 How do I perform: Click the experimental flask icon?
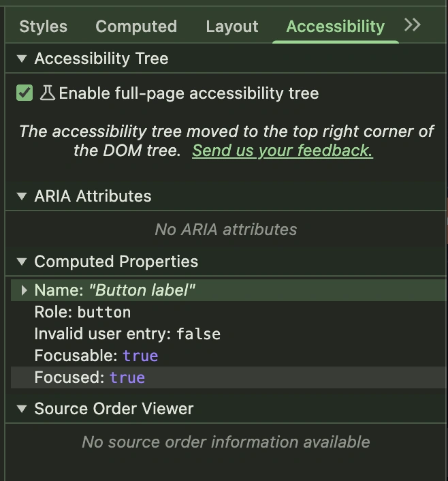(47, 93)
